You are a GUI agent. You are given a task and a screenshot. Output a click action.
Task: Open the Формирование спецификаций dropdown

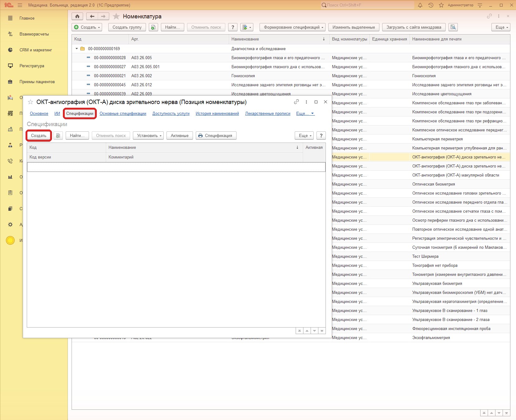[x=293, y=27]
